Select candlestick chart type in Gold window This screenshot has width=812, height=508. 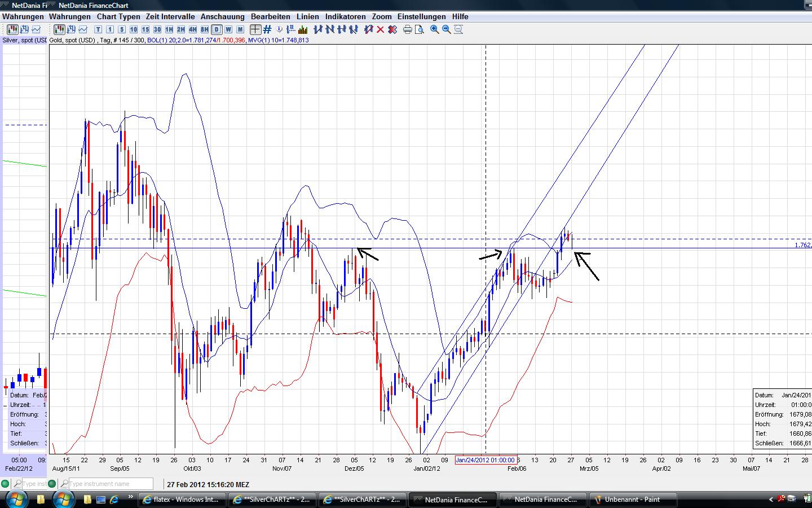coord(59,29)
